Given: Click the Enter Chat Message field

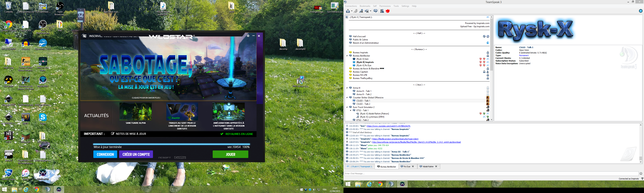Looking at the screenshot, I should tap(491, 174).
